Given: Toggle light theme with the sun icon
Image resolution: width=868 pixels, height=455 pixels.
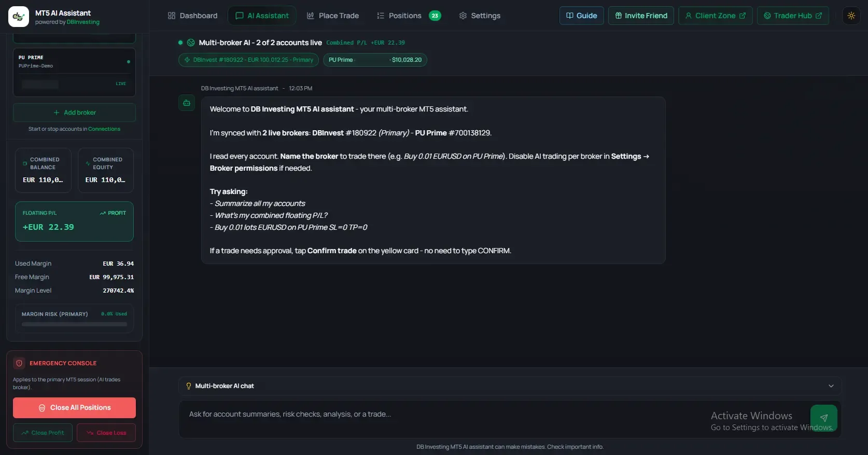Looking at the screenshot, I should coord(851,16).
